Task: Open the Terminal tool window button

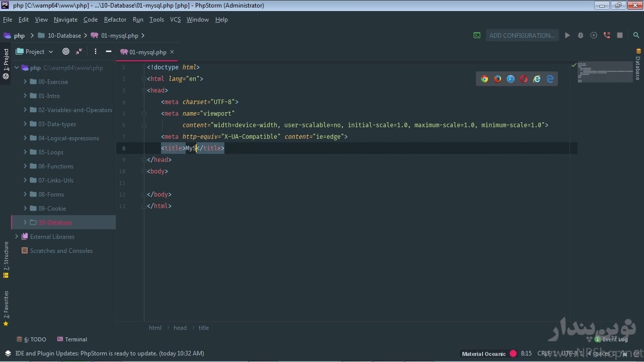Action: (x=72, y=339)
